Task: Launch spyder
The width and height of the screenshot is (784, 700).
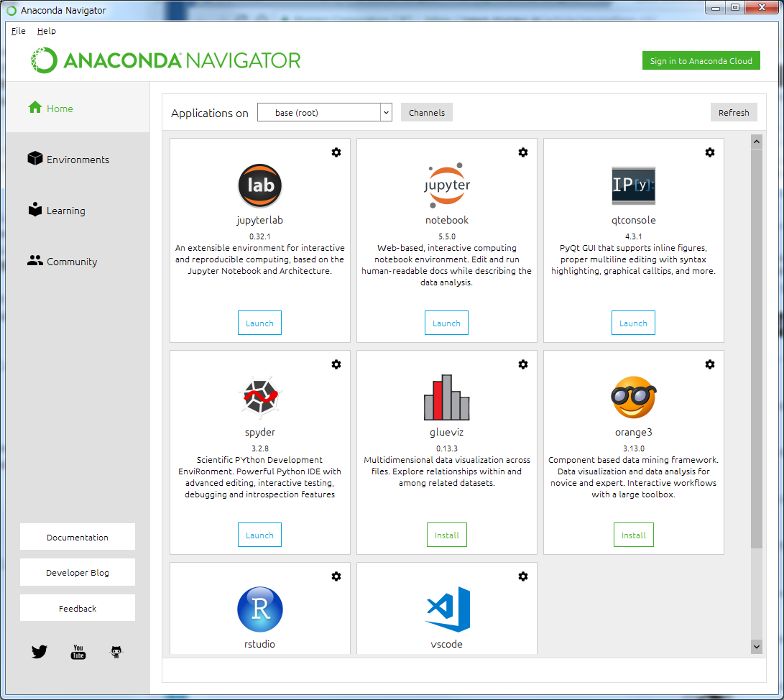Action: [x=259, y=535]
